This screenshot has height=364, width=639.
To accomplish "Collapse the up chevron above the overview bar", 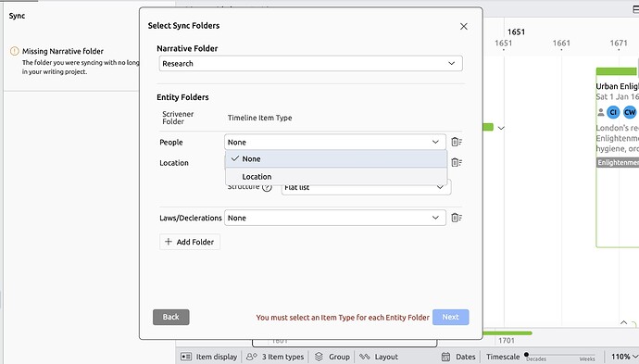I will pyautogui.click(x=623, y=322).
